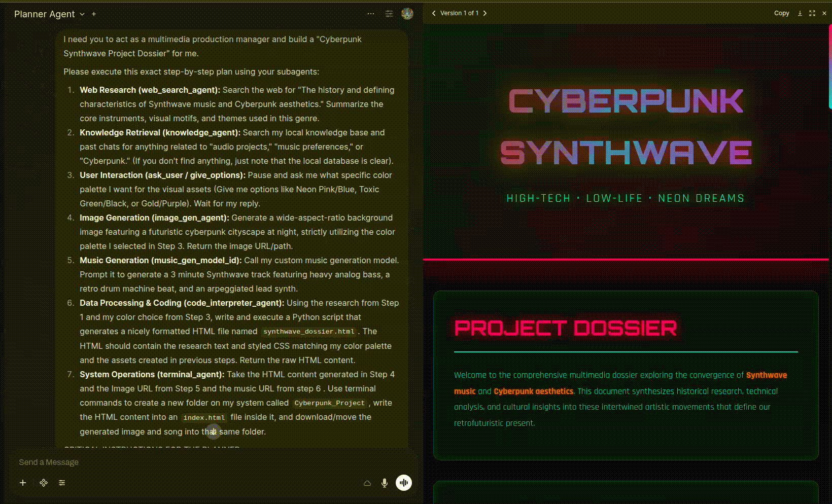Close the artifact preview panel
The width and height of the screenshot is (832, 504).
[x=824, y=13]
